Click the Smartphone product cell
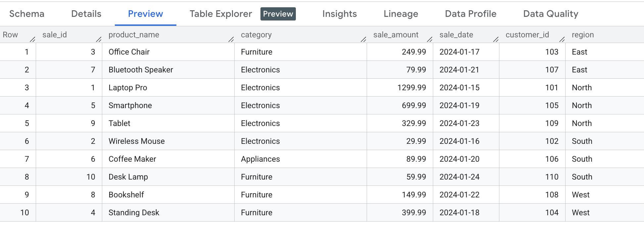The height and width of the screenshot is (246, 644). click(x=168, y=105)
